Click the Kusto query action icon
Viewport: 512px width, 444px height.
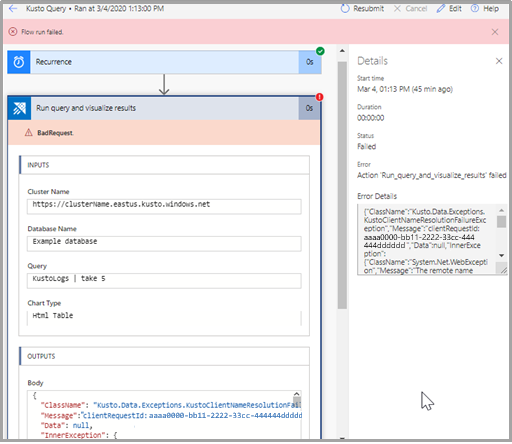point(19,108)
